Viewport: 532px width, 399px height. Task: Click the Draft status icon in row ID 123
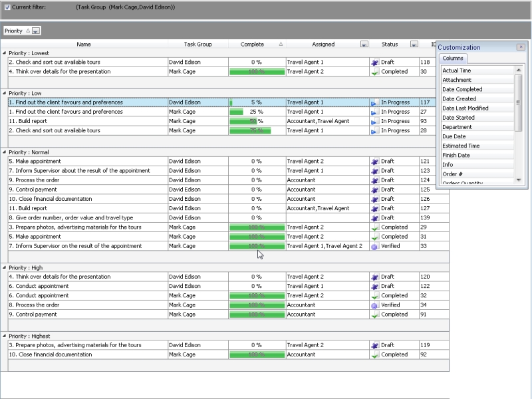(x=374, y=171)
